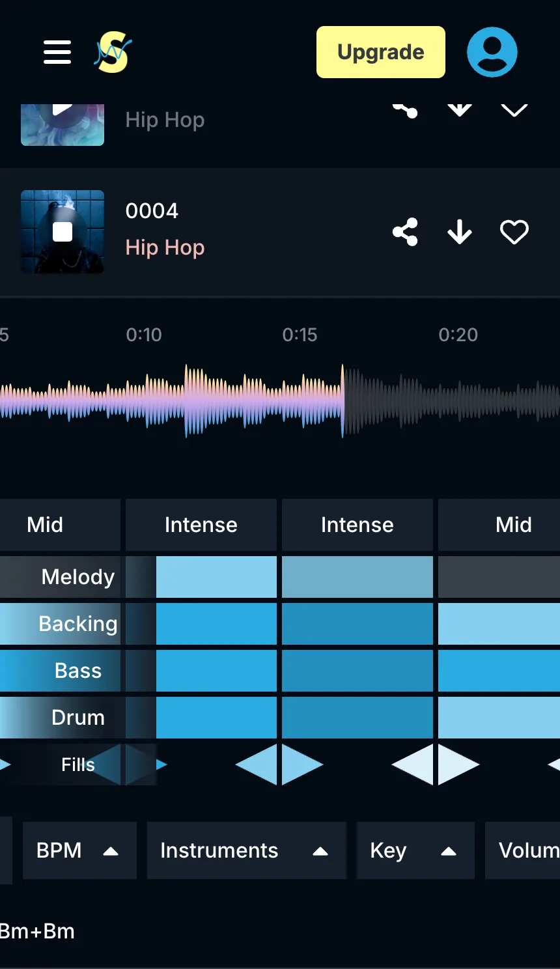Select the first Intense section header

point(201,525)
